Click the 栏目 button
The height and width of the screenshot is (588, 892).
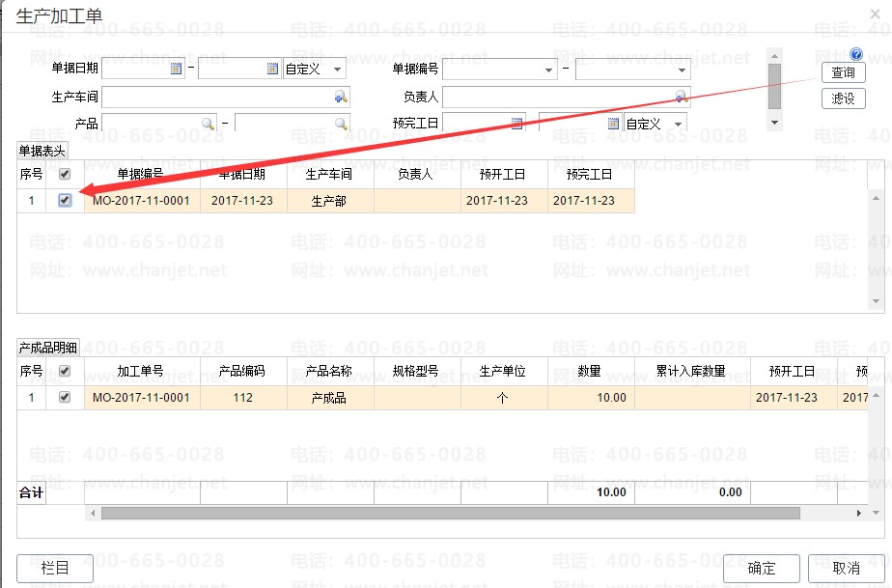click(55, 568)
